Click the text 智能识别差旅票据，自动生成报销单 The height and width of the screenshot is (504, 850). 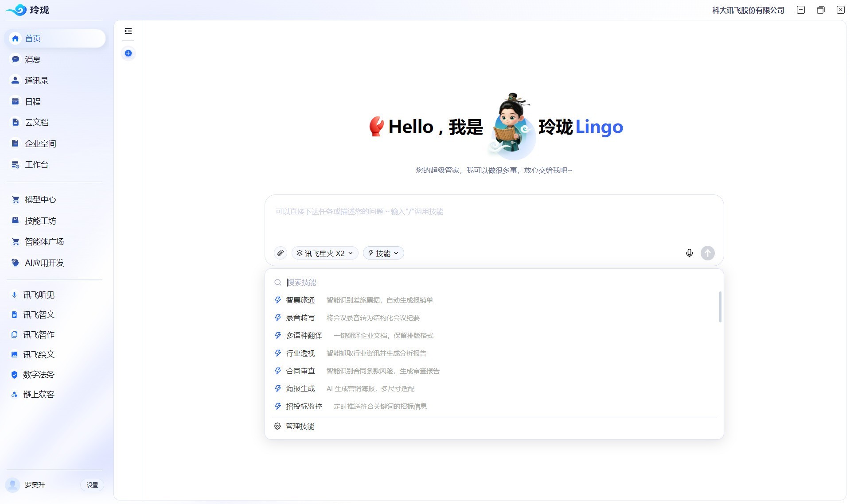(x=379, y=300)
